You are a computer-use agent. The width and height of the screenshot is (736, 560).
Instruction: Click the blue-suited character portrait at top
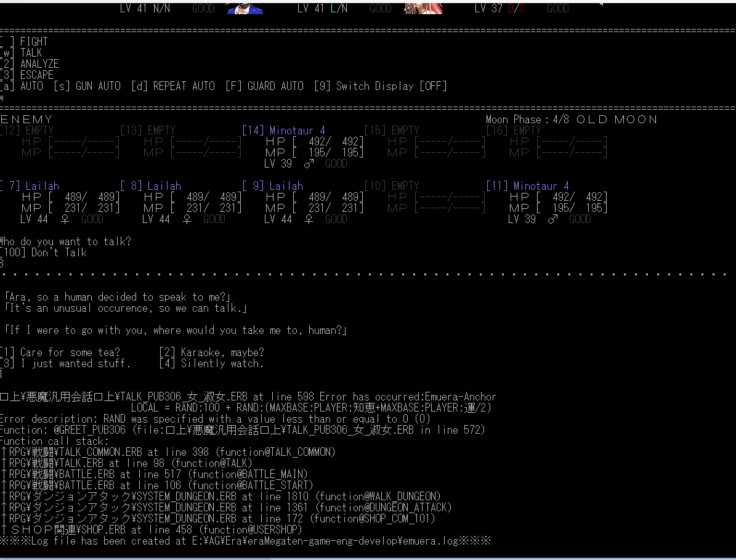(x=245, y=7)
